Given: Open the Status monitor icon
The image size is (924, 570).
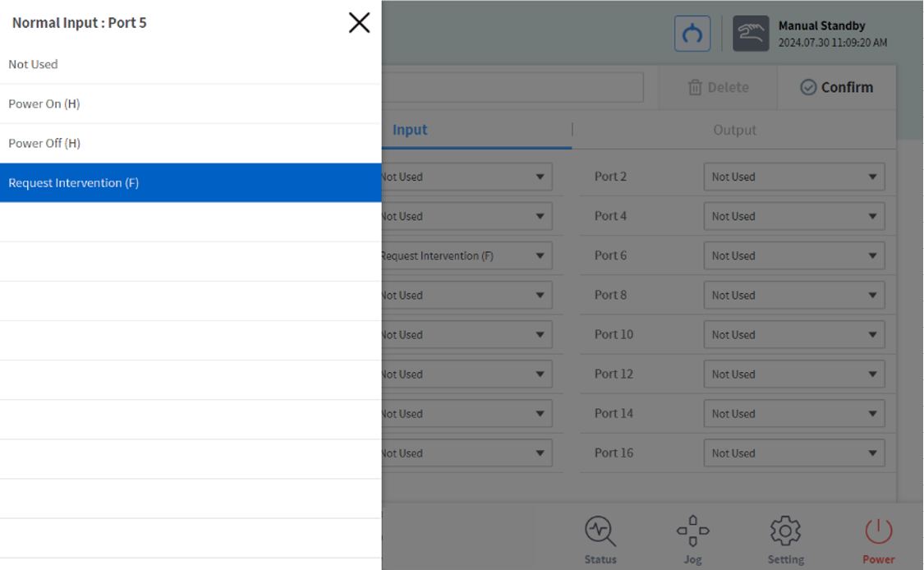Looking at the screenshot, I should (x=600, y=540).
